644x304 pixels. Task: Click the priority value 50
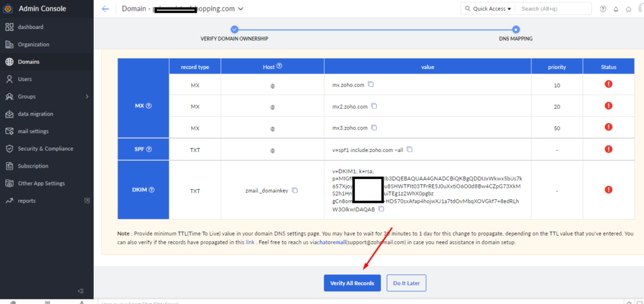[x=557, y=128]
